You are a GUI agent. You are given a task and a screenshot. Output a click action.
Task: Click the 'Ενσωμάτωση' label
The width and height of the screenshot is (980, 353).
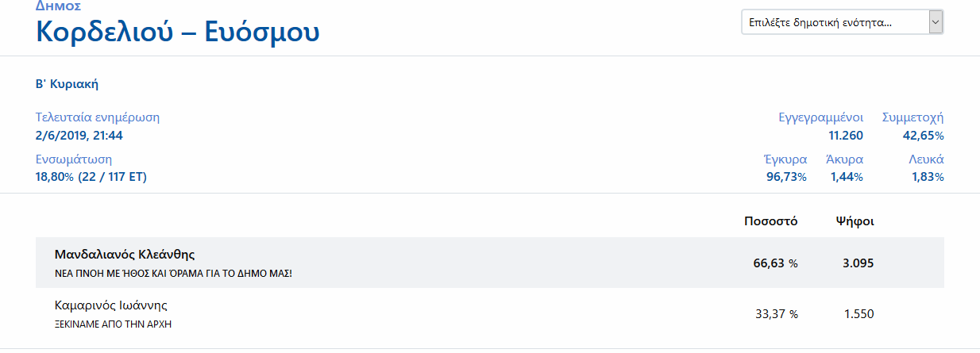pos(74,159)
